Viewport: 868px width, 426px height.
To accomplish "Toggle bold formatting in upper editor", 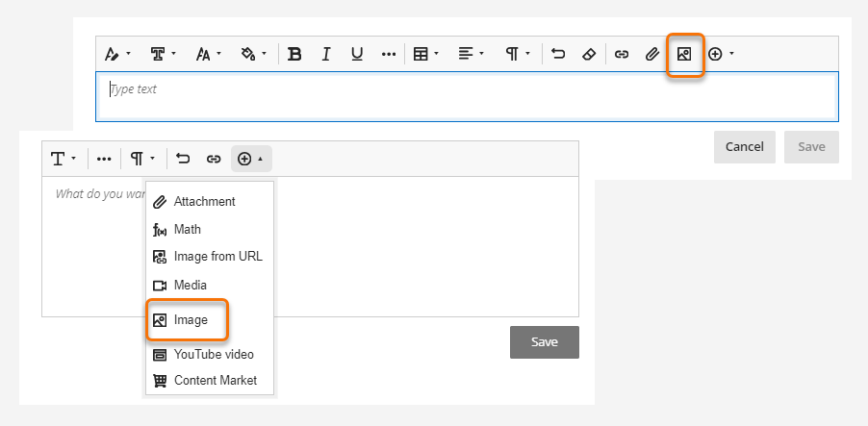I will (295, 54).
